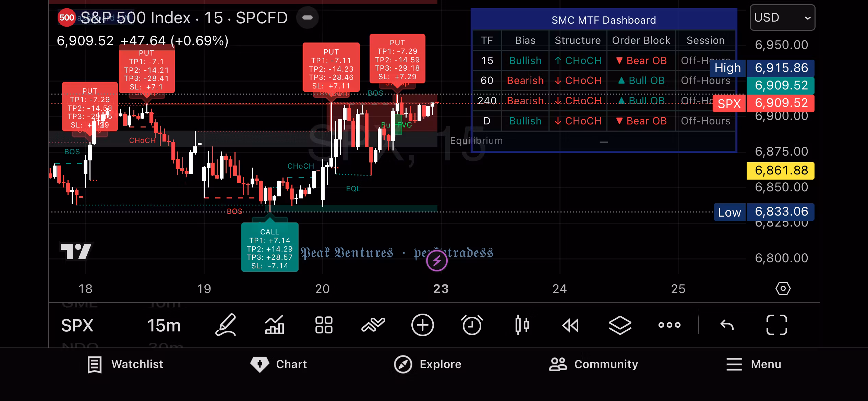Open chart settings hexagon icon
The width and height of the screenshot is (868, 401).
783,289
